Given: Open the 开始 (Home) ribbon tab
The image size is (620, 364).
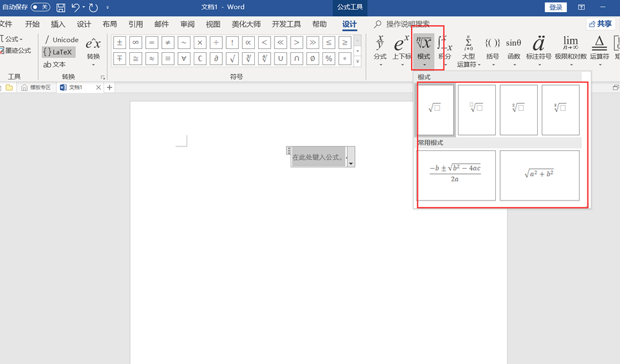Looking at the screenshot, I should [x=32, y=24].
